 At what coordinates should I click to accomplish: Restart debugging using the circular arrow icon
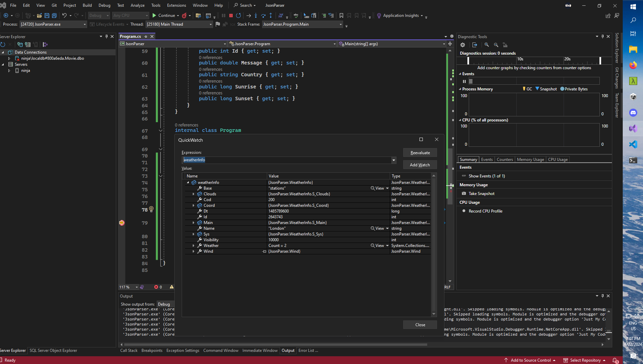click(x=238, y=16)
